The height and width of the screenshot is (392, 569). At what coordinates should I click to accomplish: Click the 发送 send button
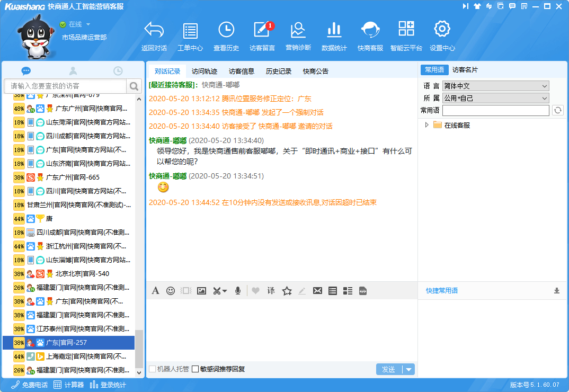(x=389, y=369)
